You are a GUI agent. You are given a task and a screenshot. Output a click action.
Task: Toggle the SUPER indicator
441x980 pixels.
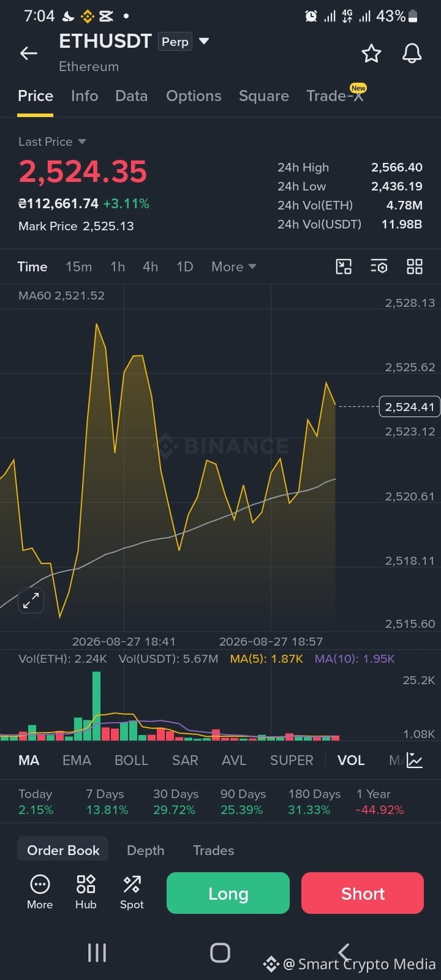(x=292, y=760)
